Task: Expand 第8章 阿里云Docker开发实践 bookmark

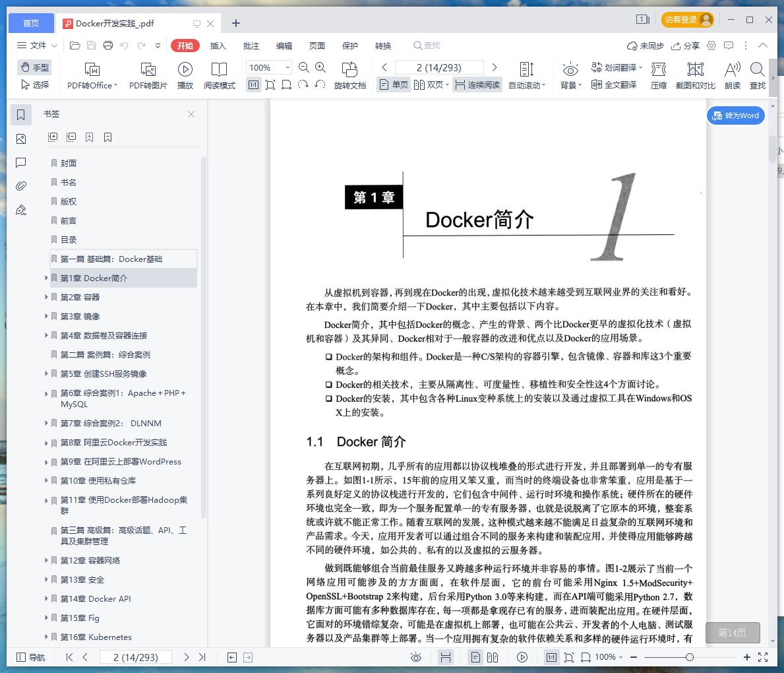Action: point(46,442)
